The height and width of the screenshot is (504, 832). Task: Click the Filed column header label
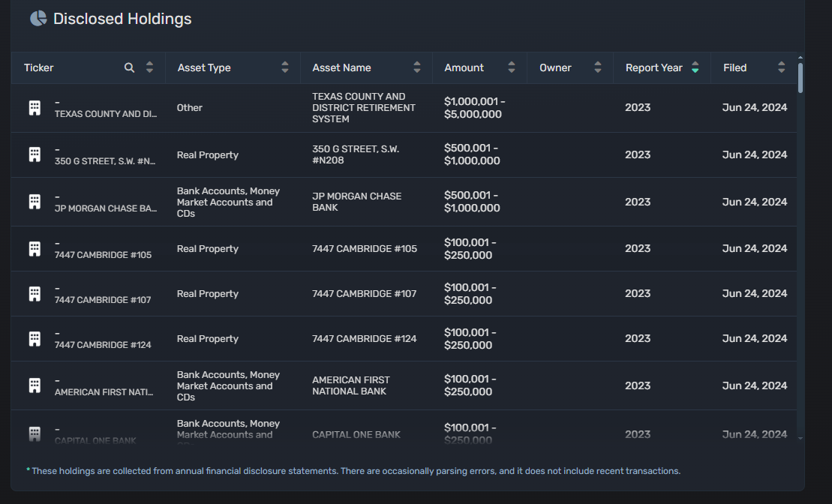click(x=734, y=67)
